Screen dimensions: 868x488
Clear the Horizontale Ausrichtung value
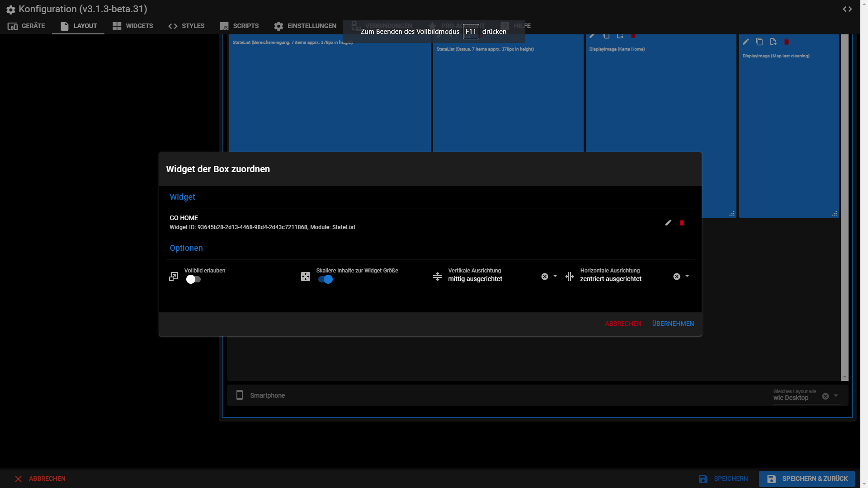click(677, 277)
